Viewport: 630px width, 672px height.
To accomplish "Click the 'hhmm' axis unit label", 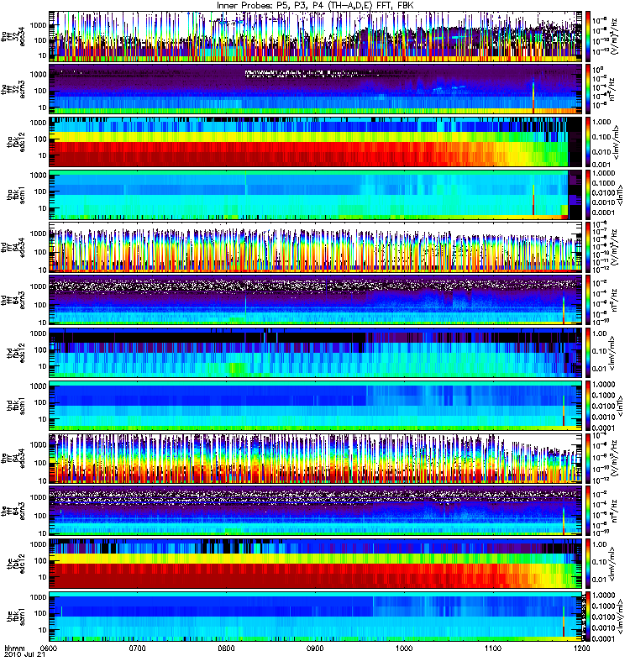I will point(14,648).
